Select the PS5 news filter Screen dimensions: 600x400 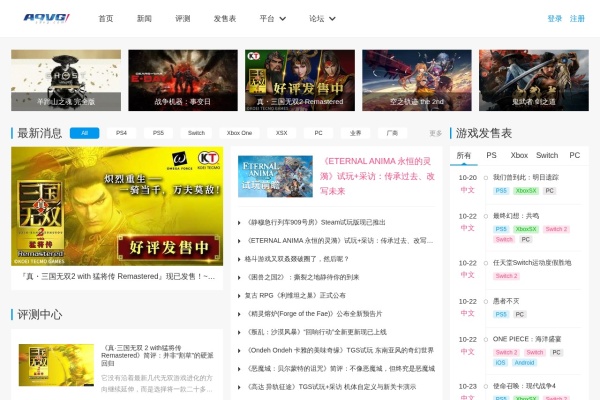[158, 133]
